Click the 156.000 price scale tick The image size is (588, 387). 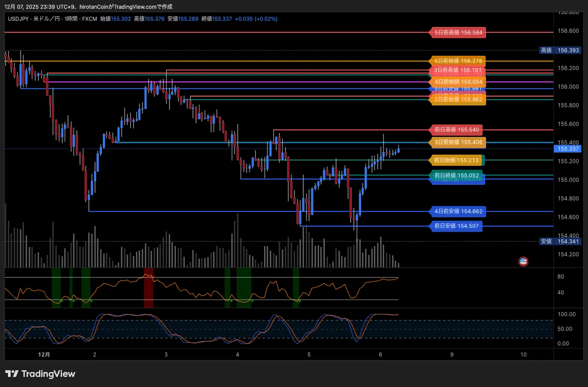567,87
